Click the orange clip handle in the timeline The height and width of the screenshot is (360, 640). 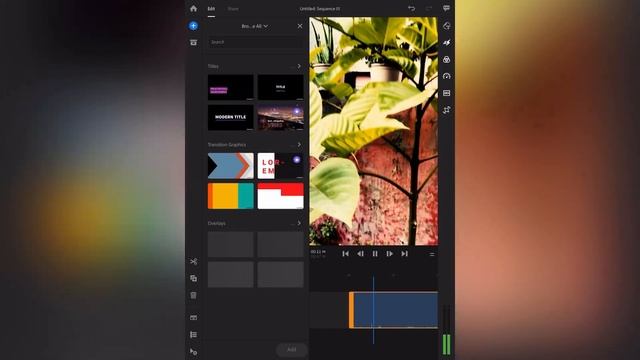tap(351, 310)
